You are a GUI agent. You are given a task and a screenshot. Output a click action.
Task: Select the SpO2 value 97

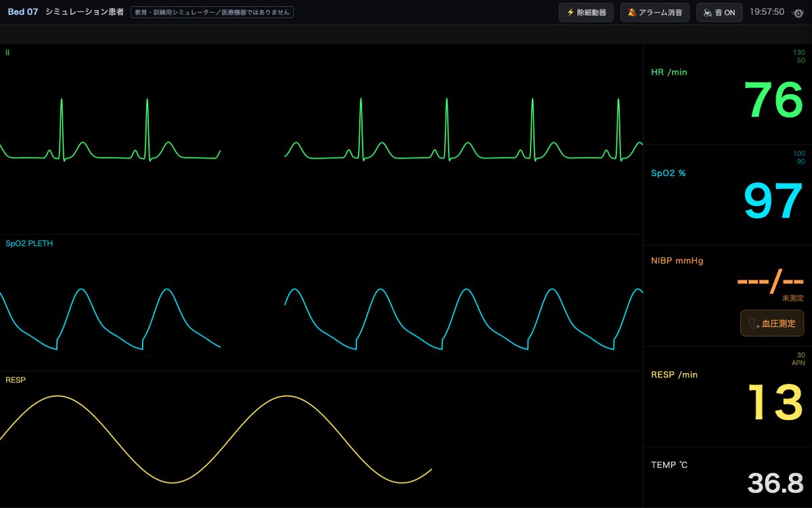click(773, 201)
